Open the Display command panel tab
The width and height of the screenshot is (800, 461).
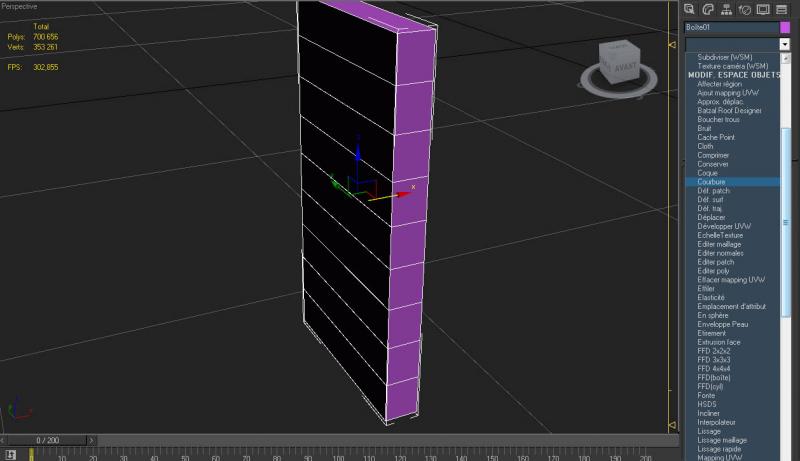click(x=763, y=9)
